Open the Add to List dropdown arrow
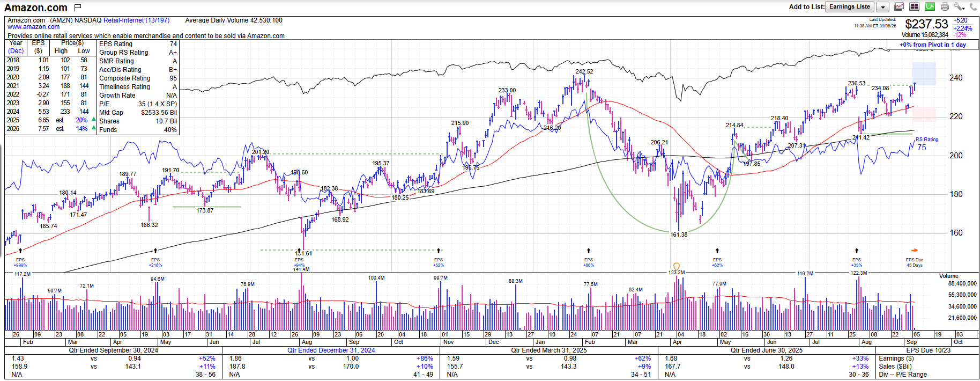This screenshot has width=980, height=381. coord(882,8)
